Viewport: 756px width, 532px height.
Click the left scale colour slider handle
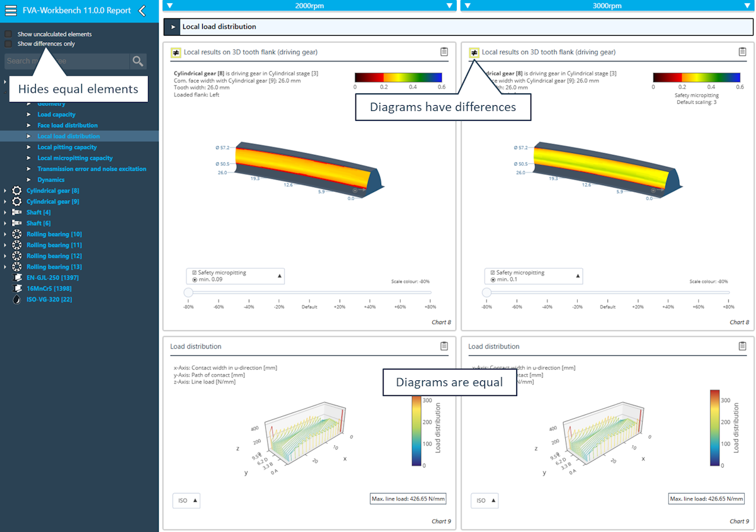click(188, 292)
